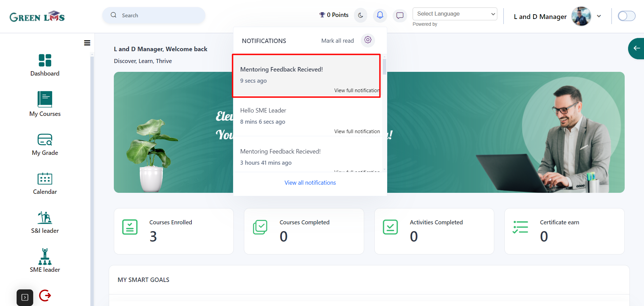Click Courses Completed card label
644x306 pixels.
click(x=304, y=222)
